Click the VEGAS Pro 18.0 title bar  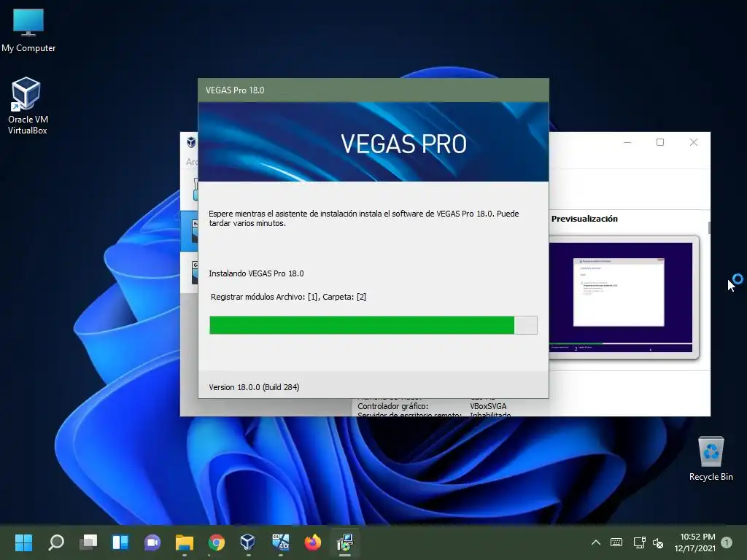tap(373, 90)
